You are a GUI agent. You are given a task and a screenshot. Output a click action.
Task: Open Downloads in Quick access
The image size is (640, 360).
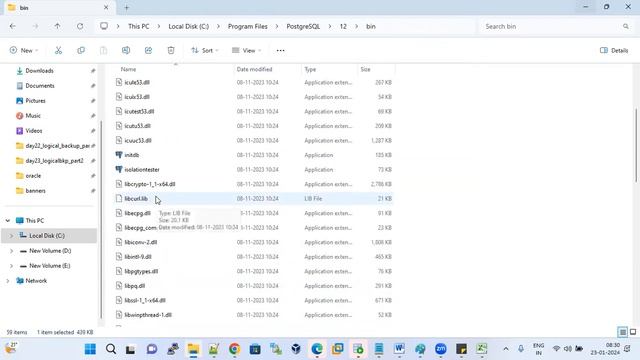click(39, 71)
